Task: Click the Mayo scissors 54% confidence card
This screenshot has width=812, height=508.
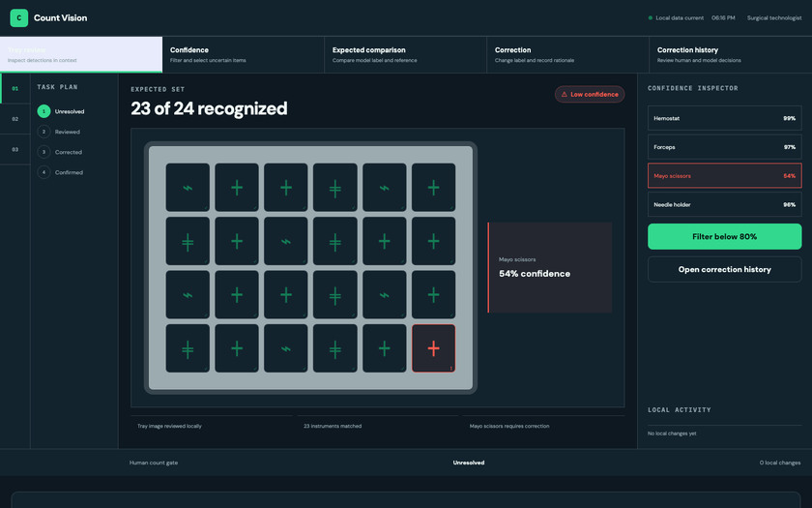Action: (x=549, y=267)
